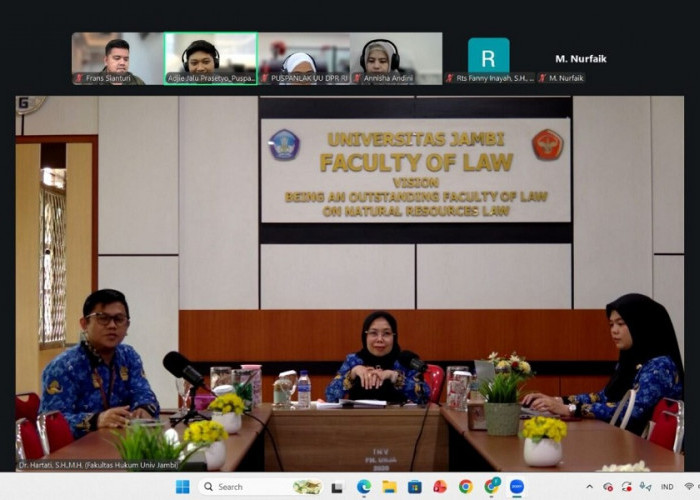This screenshot has height=500, width=700.
Task: Select the M. Nurfaik participant tile
Action: click(581, 58)
